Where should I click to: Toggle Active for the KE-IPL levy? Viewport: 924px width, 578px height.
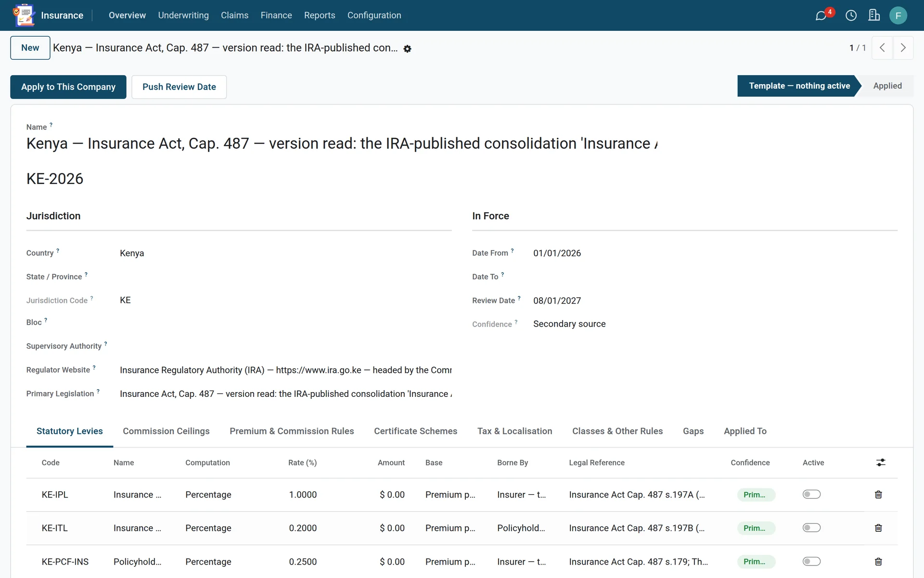coord(811,494)
